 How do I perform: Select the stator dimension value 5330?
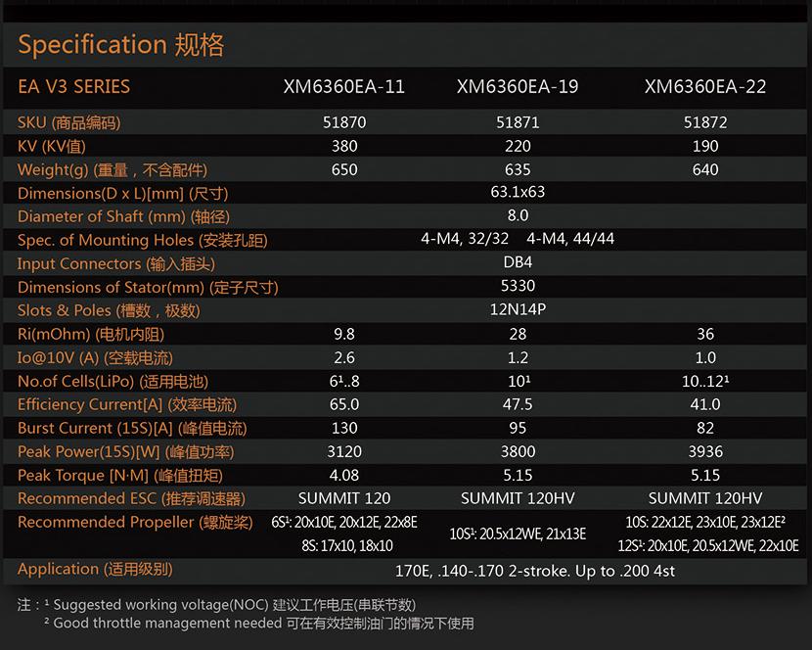click(x=518, y=287)
